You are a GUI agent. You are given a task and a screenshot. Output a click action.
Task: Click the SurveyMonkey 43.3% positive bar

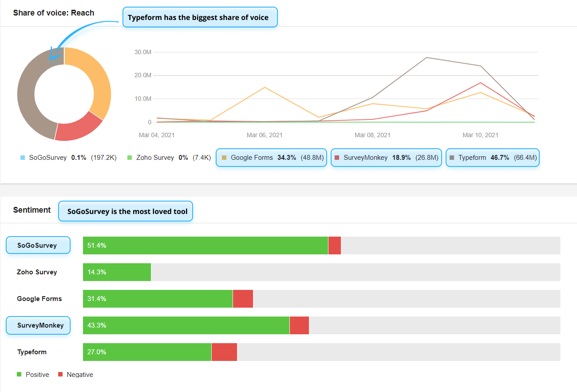click(186, 325)
